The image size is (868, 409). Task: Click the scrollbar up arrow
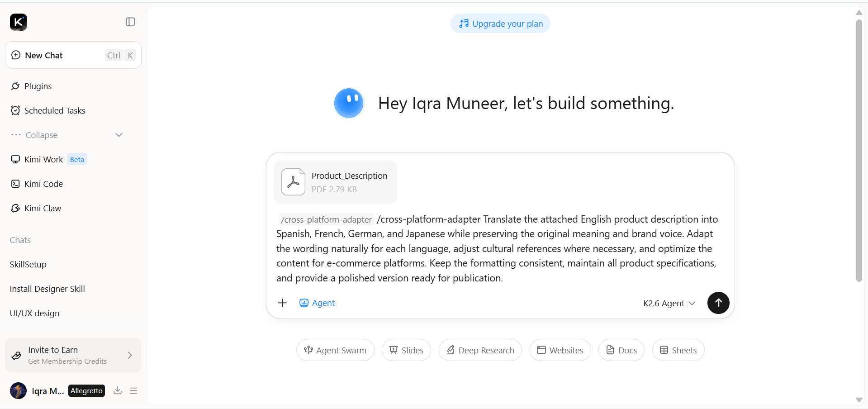pyautogui.click(x=859, y=13)
